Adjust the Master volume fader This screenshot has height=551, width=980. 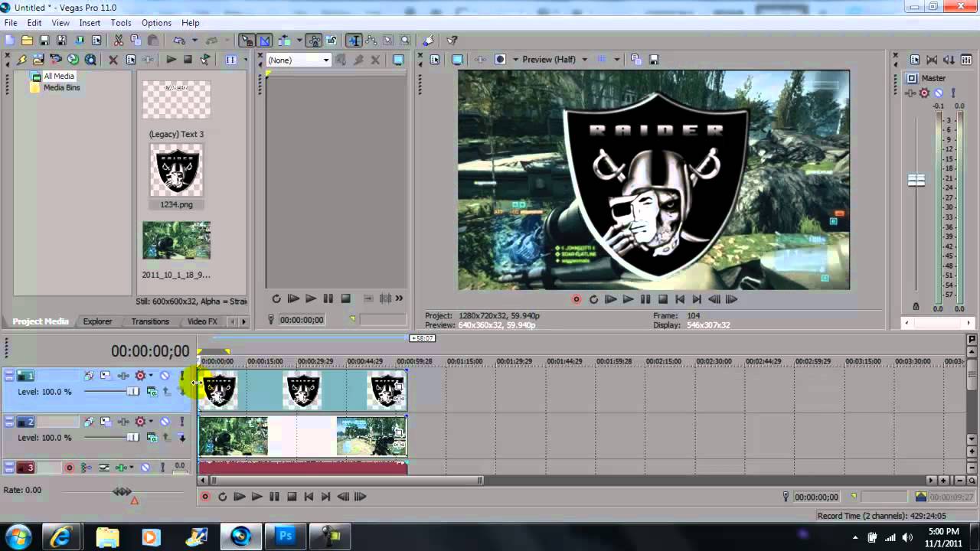[x=916, y=181]
